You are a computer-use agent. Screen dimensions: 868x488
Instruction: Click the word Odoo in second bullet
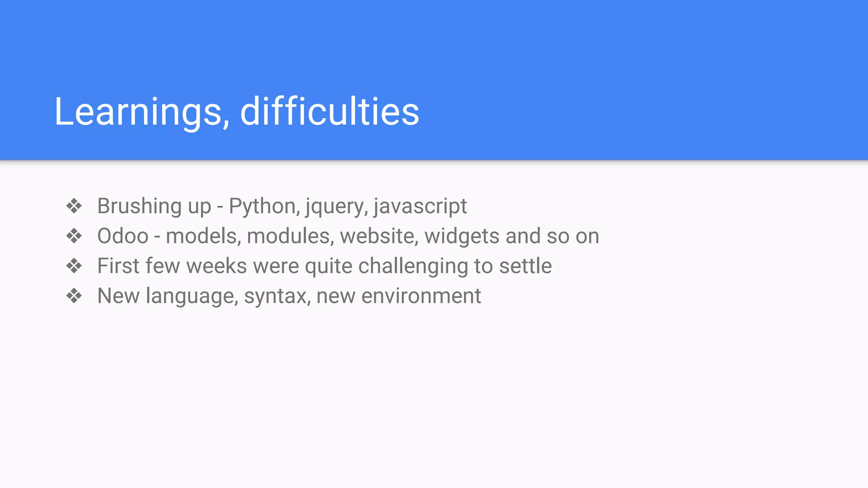pyautogui.click(x=123, y=236)
